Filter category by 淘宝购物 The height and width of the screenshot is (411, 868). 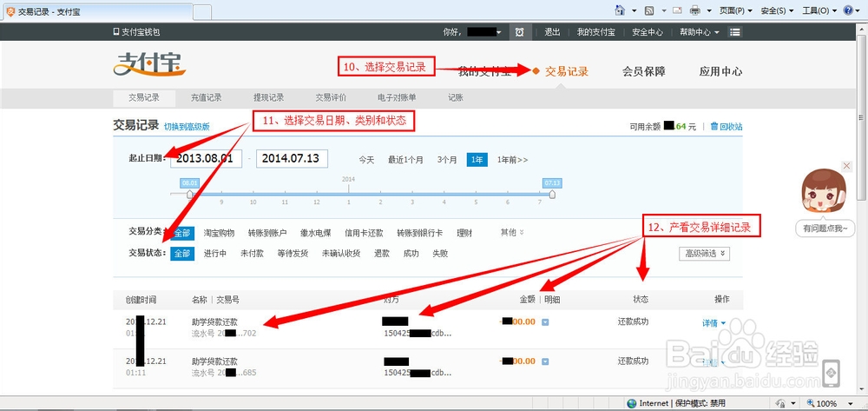click(220, 233)
